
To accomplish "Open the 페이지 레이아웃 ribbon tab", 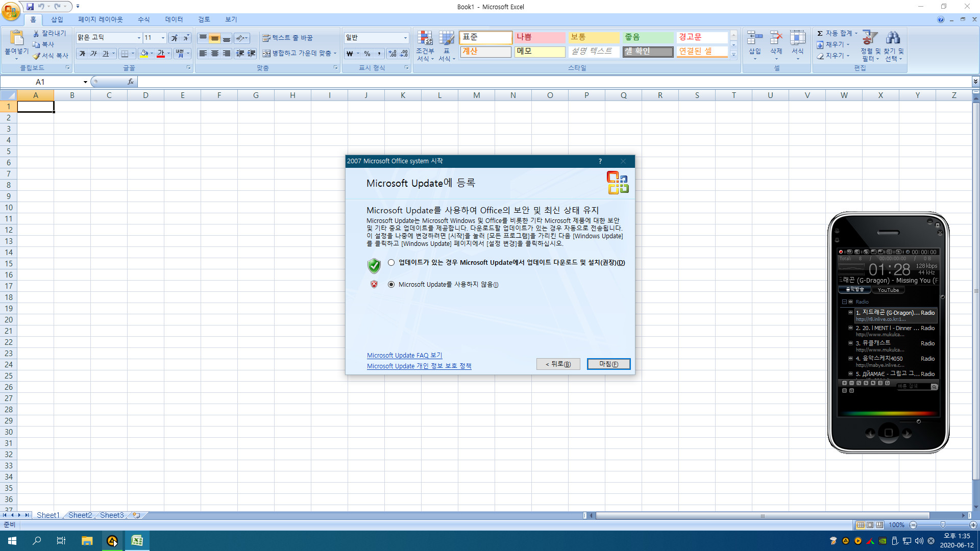I will click(101, 19).
